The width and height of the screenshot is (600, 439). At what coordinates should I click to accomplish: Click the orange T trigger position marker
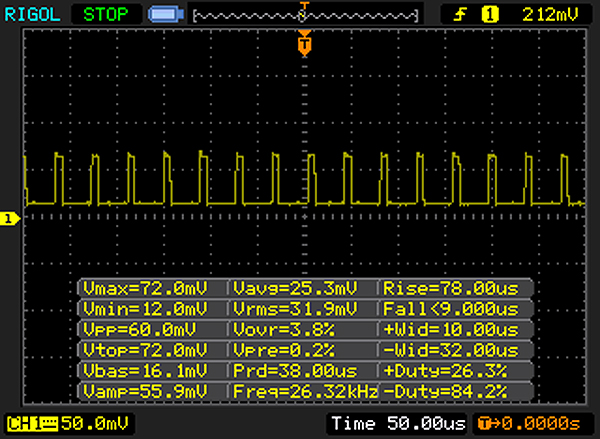click(305, 44)
